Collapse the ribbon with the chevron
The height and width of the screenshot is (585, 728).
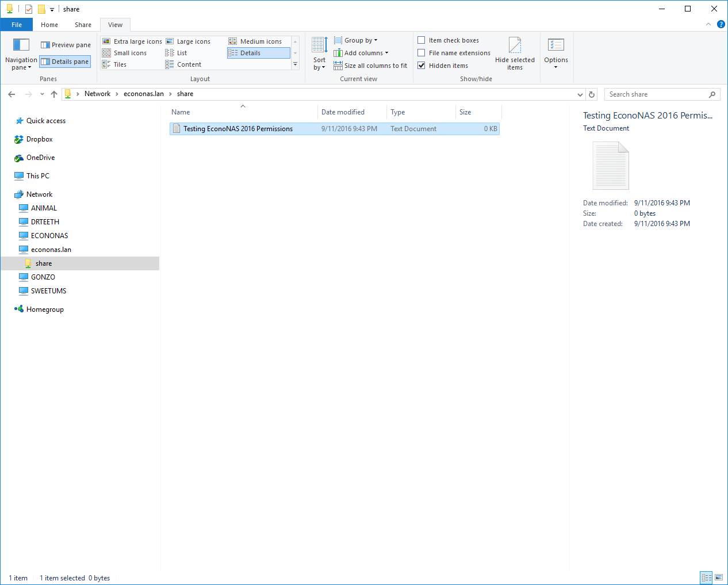point(708,24)
